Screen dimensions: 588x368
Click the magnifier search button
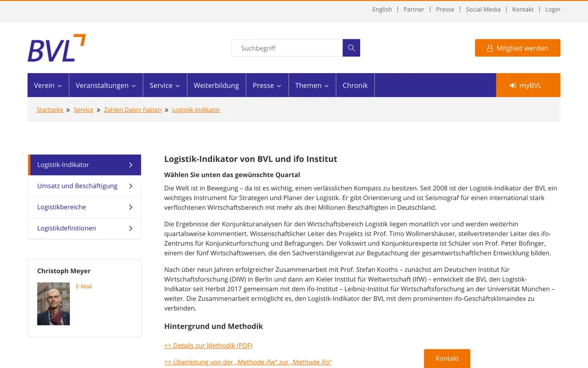[351, 48]
